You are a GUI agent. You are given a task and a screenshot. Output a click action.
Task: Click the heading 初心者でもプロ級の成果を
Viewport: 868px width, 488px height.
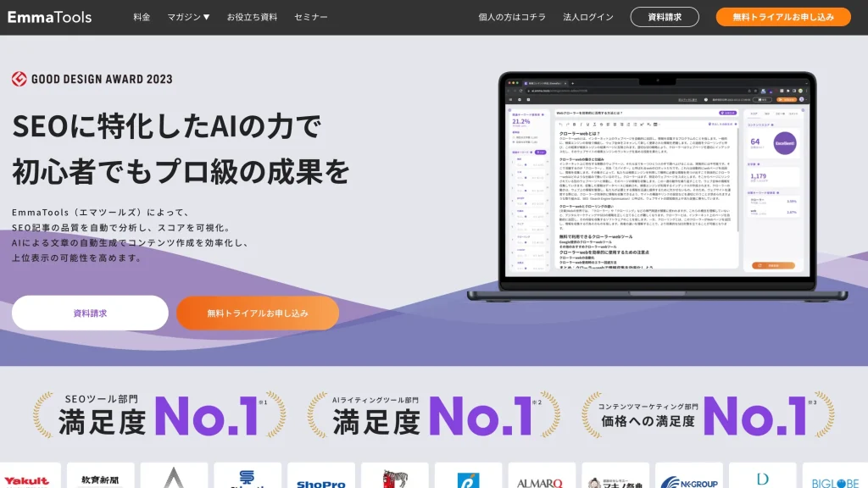point(181,171)
